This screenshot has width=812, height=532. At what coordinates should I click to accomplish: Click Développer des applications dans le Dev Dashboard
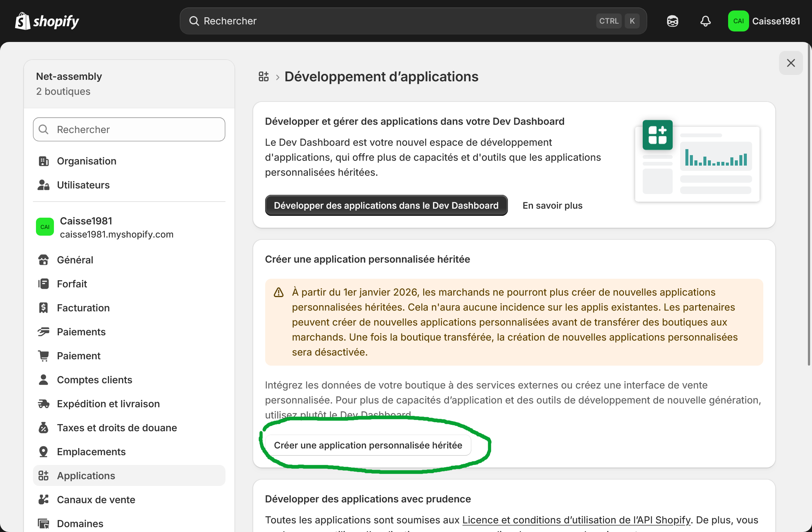click(x=386, y=206)
